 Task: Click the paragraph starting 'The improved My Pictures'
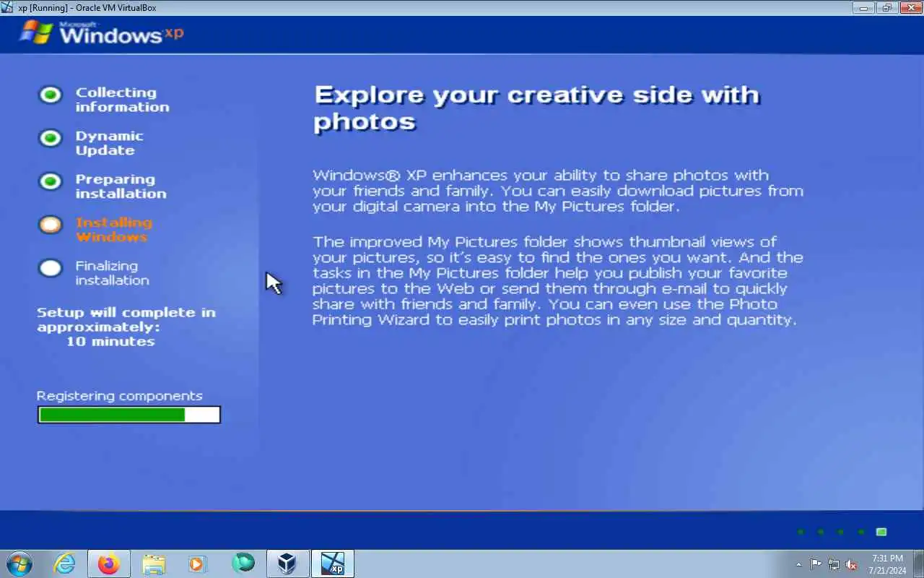pos(557,280)
